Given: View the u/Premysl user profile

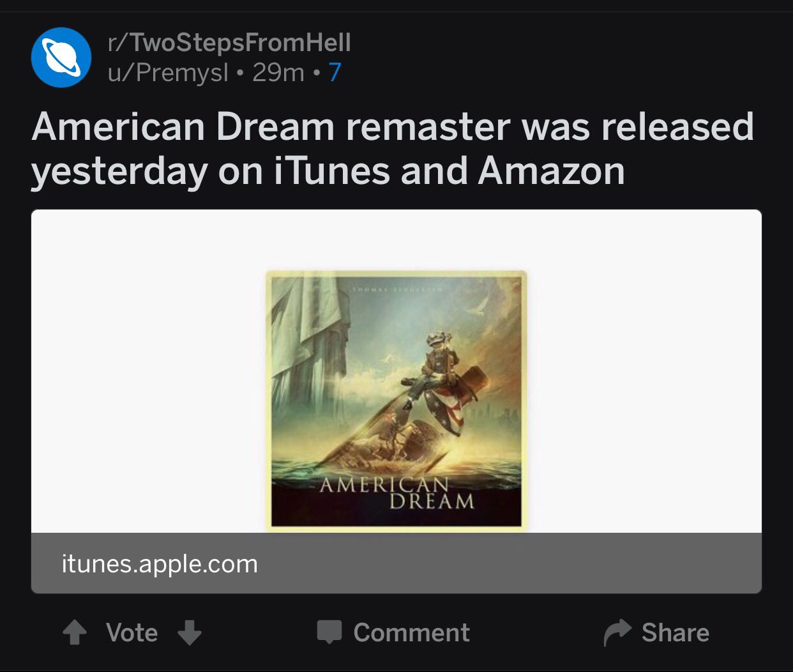Looking at the screenshot, I should 168,73.
